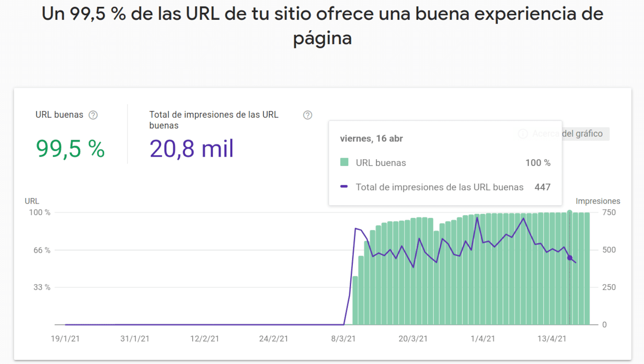Click the 500 impressions axis label
The image size is (644, 364).
[609, 250]
